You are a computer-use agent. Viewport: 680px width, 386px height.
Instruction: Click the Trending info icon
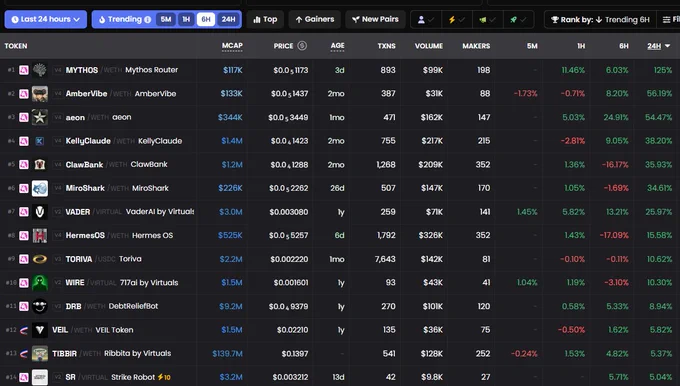coord(147,20)
